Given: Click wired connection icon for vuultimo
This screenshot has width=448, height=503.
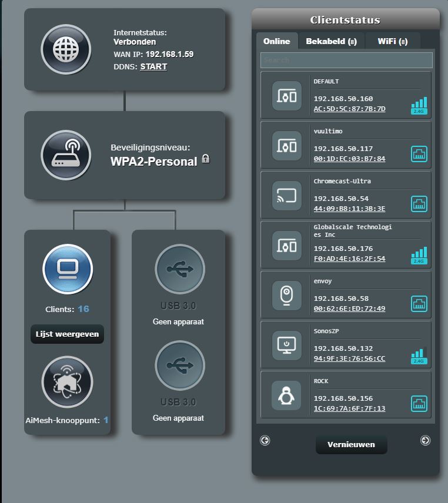Looking at the screenshot, I should (419, 154).
